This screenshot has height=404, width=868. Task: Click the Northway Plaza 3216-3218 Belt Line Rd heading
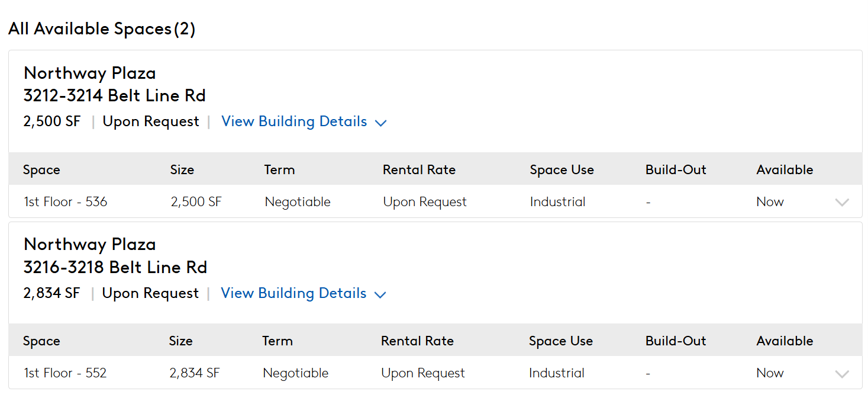[x=115, y=255]
